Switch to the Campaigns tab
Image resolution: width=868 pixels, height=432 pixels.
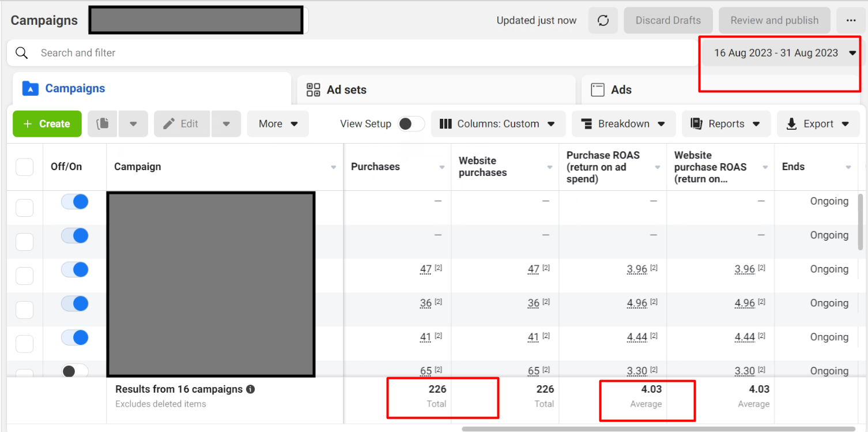pyautogui.click(x=152, y=89)
